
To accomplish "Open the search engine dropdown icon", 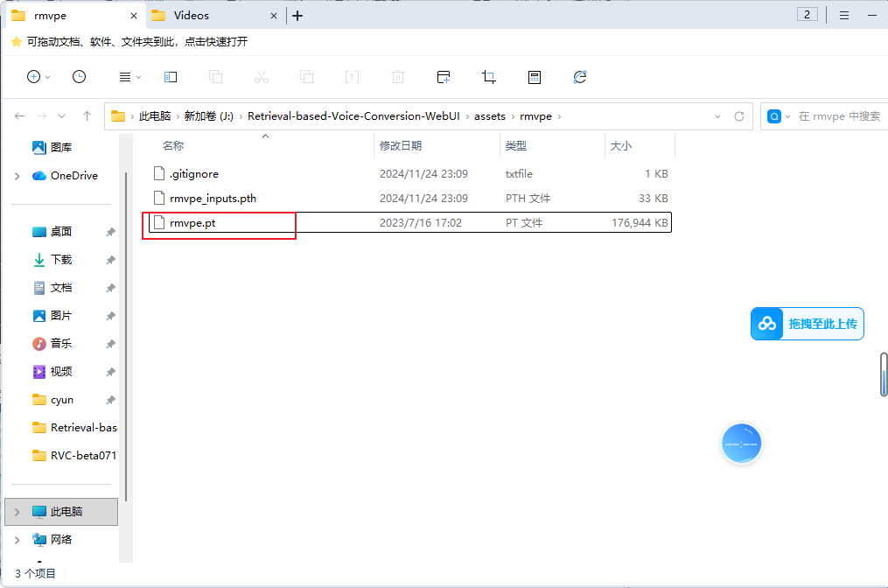I will pos(778,116).
